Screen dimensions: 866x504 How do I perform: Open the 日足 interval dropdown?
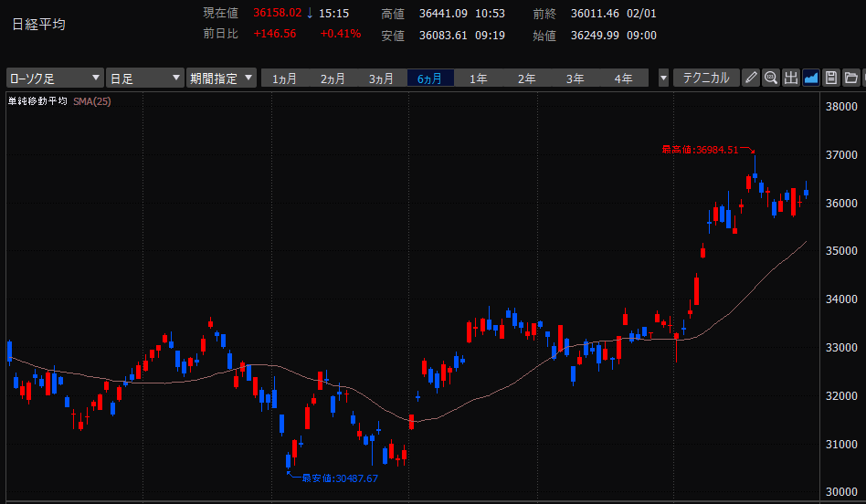(x=144, y=78)
